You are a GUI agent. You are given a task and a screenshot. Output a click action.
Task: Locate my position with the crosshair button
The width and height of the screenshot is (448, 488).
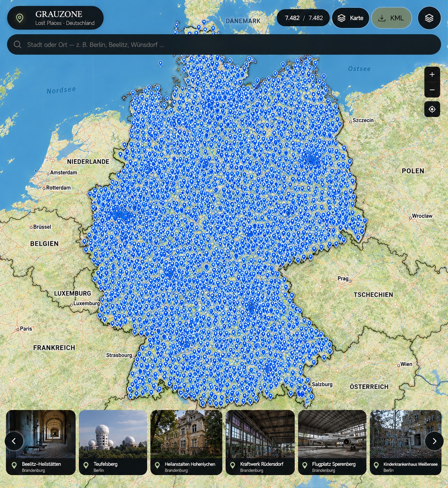(432, 109)
